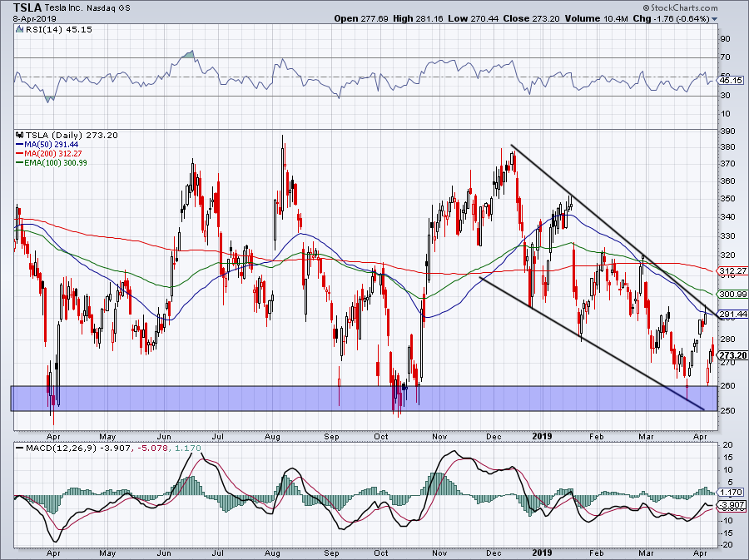Screen dimensions: 749x560
Task: Open the StockCharts.com copyright link
Action: tap(680, 7)
